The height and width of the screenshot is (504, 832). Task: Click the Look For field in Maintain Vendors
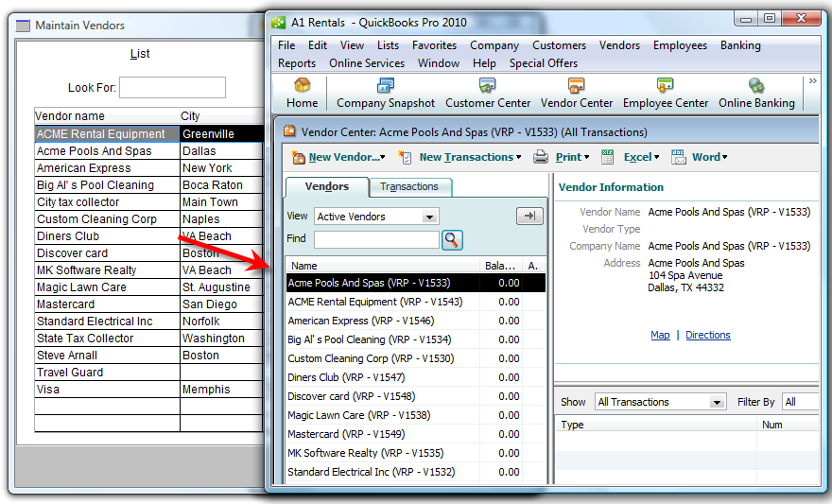[x=172, y=88]
